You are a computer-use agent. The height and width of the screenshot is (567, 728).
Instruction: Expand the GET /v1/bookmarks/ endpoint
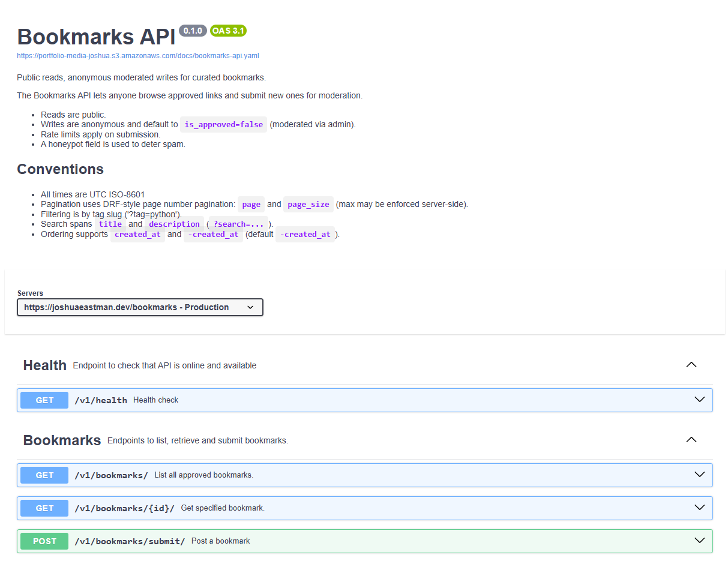(x=699, y=474)
